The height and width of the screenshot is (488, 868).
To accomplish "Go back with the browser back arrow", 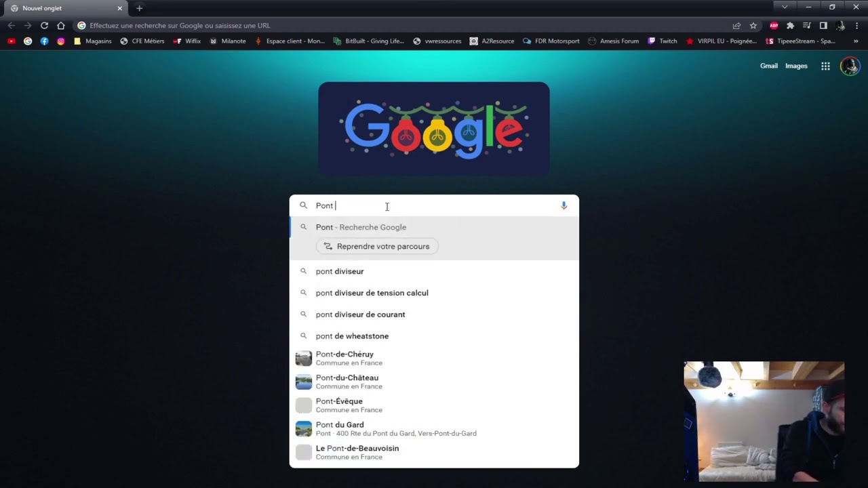I will 11,26.
